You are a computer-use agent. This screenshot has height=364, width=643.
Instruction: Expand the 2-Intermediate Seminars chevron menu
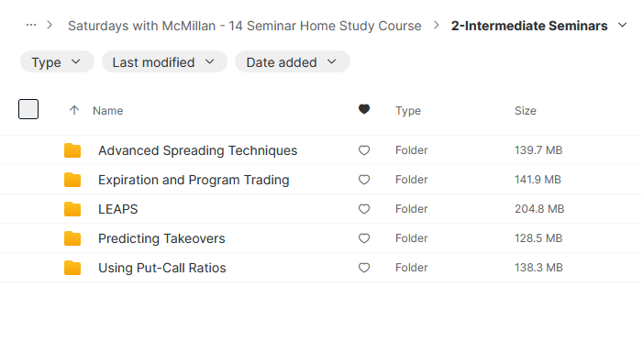pyautogui.click(x=623, y=26)
